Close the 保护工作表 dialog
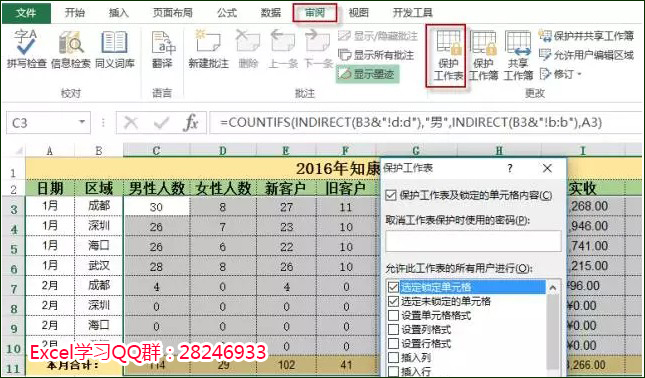Image resolution: width=645 pixels, height=378 pixels. pos(547,168)
